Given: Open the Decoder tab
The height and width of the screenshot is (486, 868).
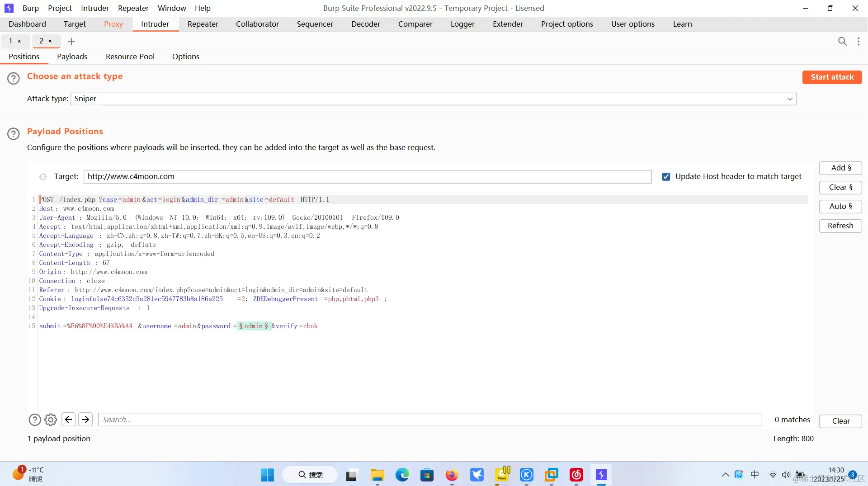Looking at the screenshot, I should (366, 24).
